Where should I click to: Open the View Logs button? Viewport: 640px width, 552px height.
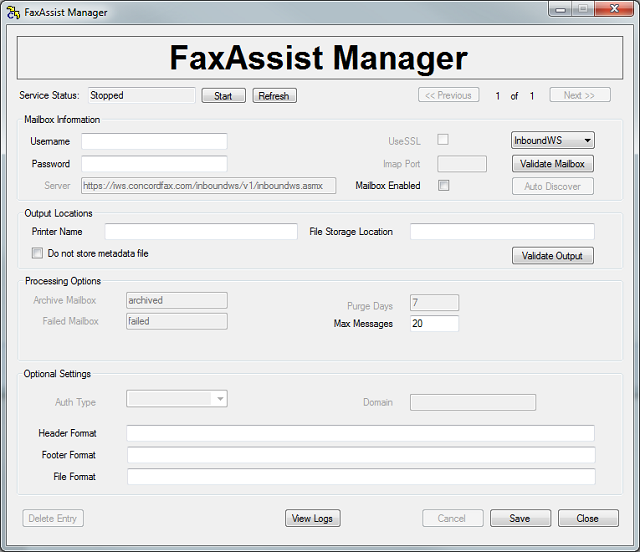point(313,518)
